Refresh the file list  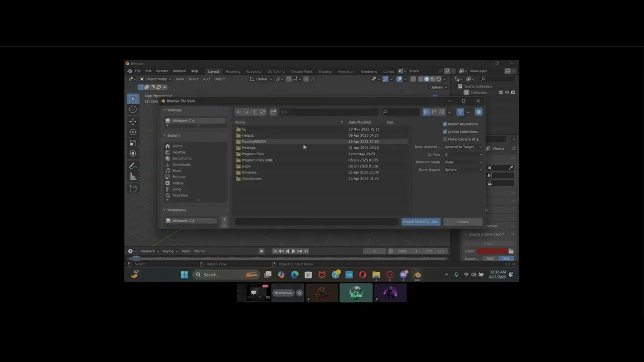(263, 112)
